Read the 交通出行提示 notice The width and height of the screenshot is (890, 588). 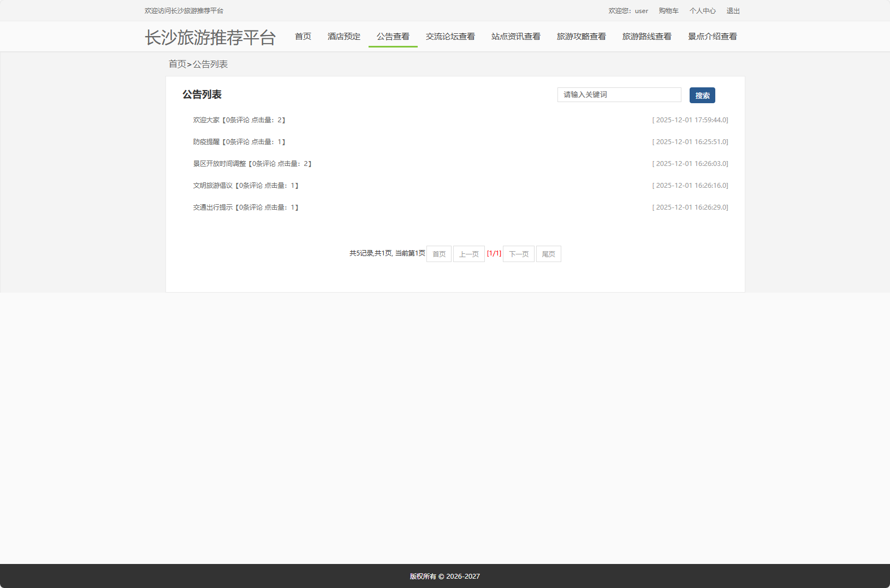(x=245, y=207)
